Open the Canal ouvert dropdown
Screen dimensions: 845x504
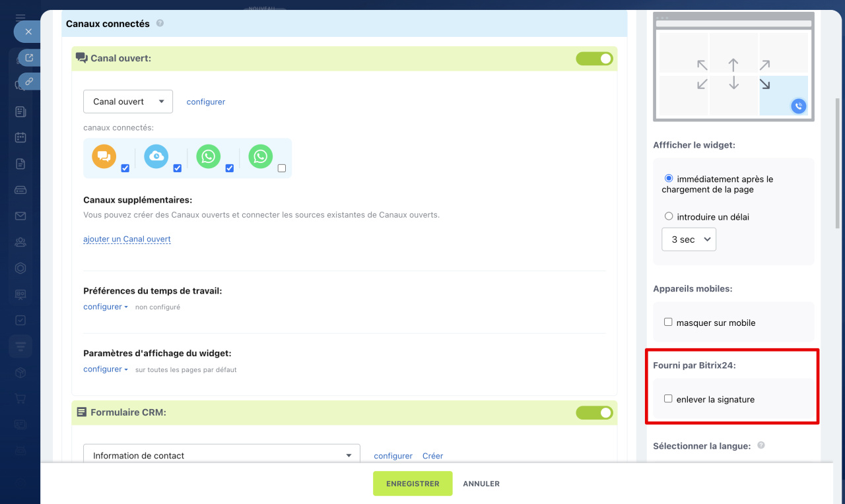pyautogui.click(x=128, y=102)
